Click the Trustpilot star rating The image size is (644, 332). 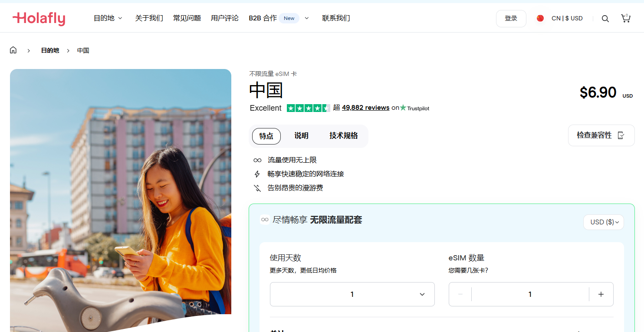(x=308, y=108)
